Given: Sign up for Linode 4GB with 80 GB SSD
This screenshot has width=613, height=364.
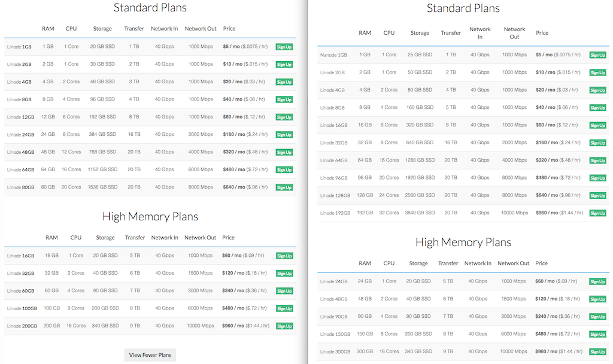Looking at the screenshot, I should [598, 90].
